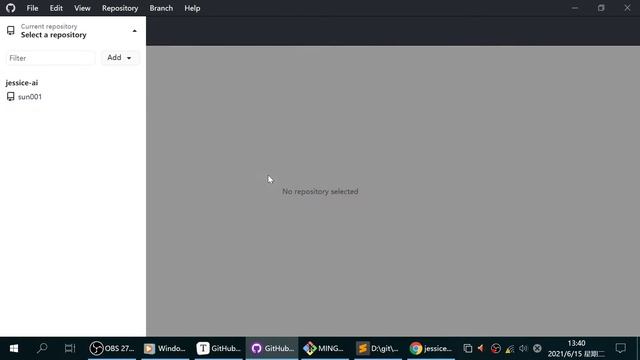Image resolution: width=640 pixels, height=360 pixels.
Task: Click the overlapping-windows tray icon
Action: pos(468,348)
